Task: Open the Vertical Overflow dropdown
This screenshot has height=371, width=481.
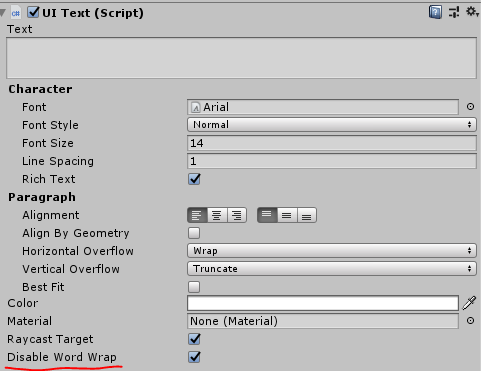Action: [332, 269]
